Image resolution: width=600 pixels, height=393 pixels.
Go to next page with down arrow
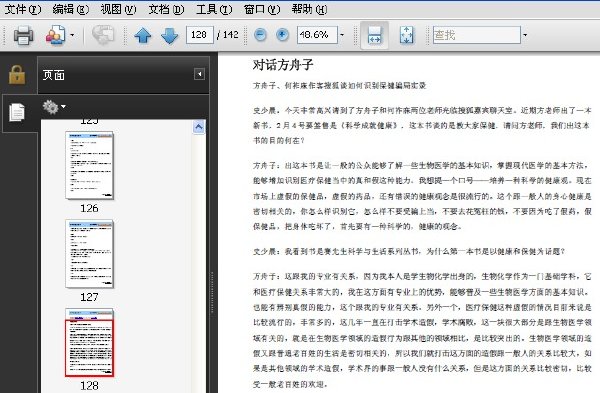[x=170, y=36]
